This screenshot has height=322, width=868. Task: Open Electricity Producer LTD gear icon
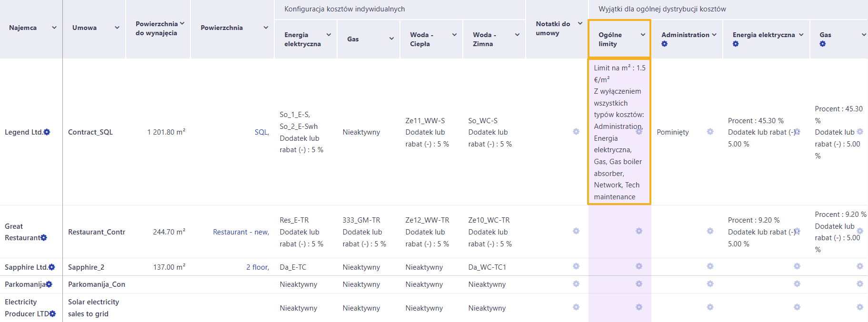coord(53,314)
